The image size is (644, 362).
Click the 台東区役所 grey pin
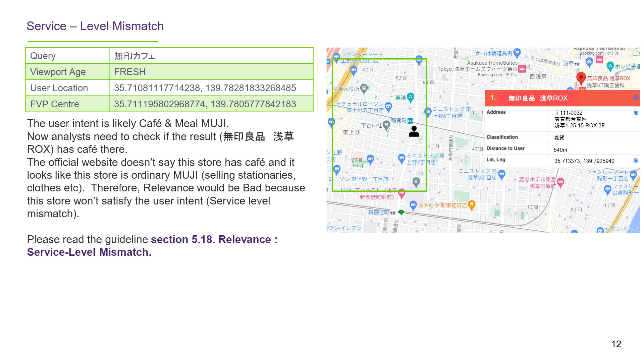364,89
